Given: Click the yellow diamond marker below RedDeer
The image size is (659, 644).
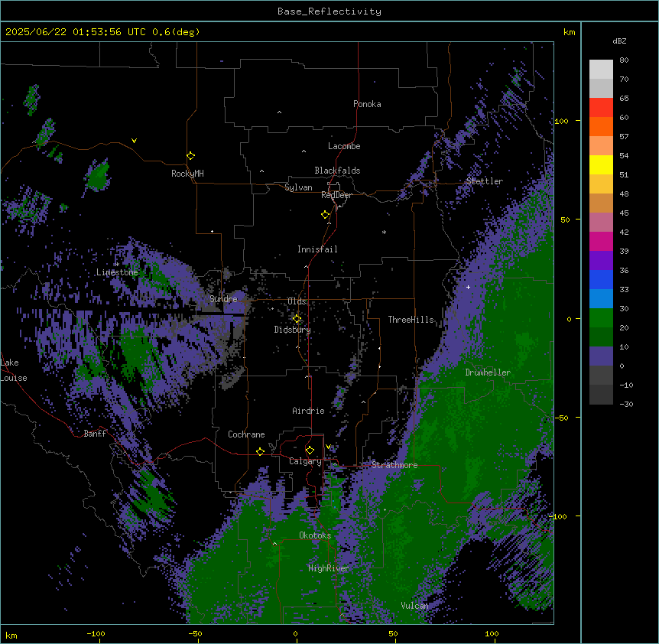Looking at the screenshot, I should tap(326, 215).
